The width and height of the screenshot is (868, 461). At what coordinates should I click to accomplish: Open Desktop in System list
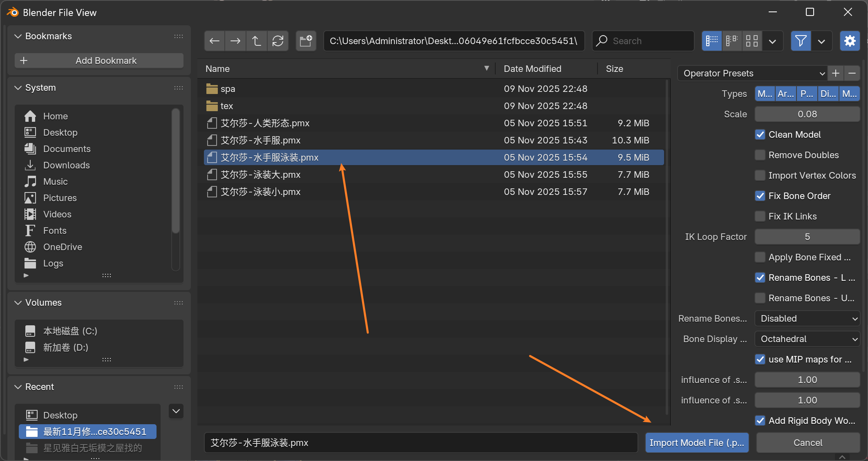click(x=60, y=132)
